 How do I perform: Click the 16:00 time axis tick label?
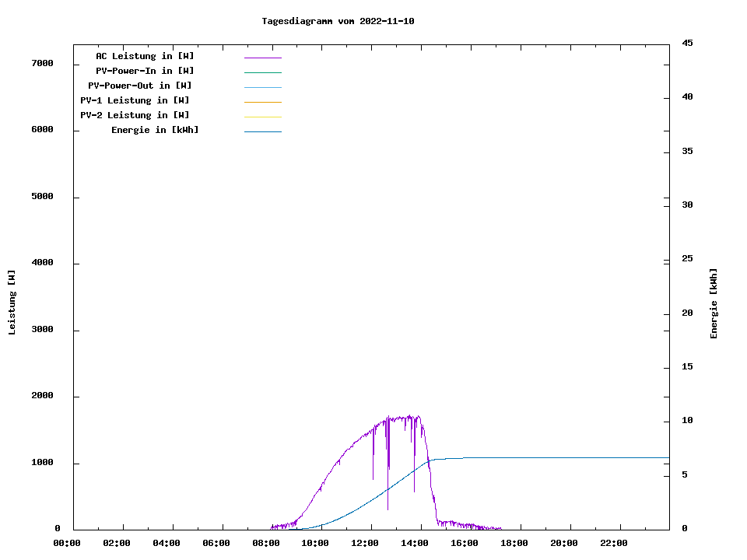pos(465,543)
